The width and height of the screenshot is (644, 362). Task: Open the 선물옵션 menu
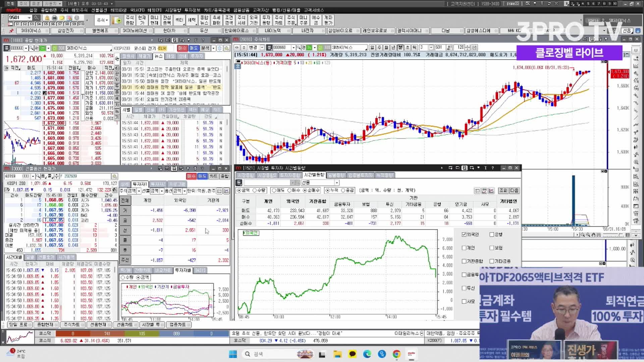click(99, 10)
